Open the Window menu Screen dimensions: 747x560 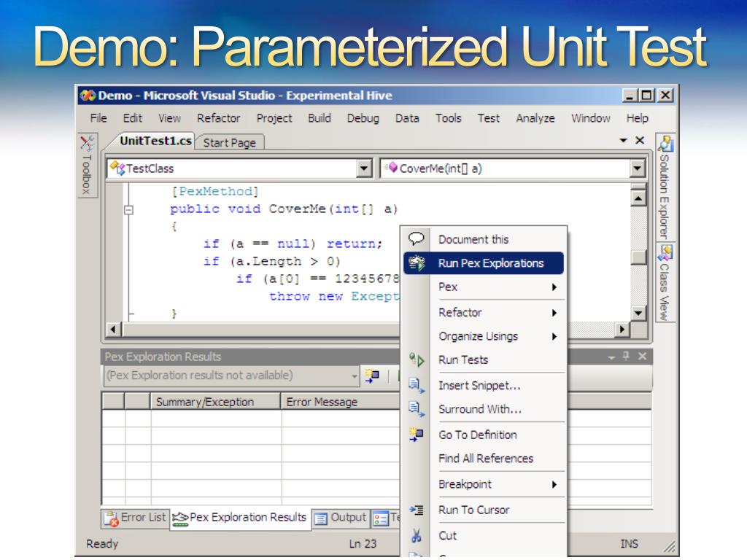coord(591,118)
